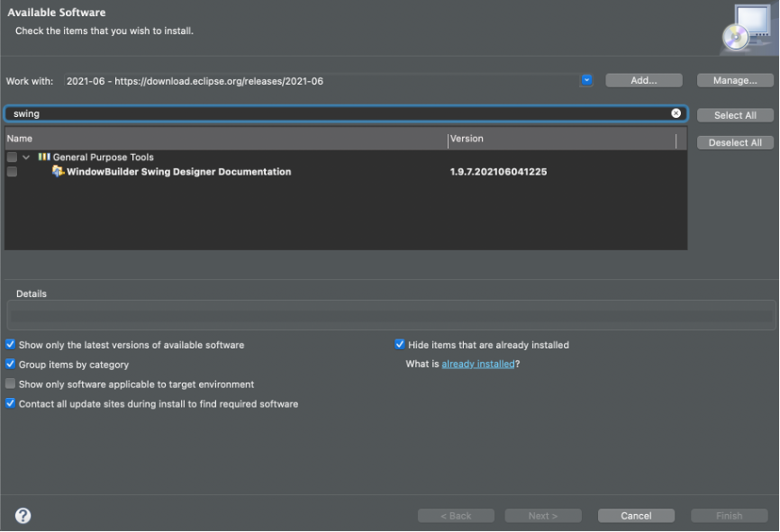Viewport: 780px width, 532px height.
Task: Toggle Contact all update sites during install
Action: point(10,403)
